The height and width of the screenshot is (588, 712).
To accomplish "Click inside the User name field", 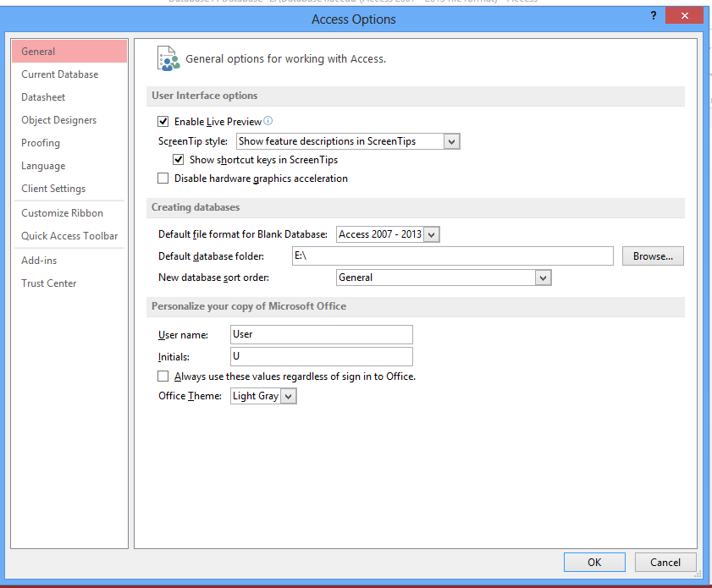I will coord(321,334).
